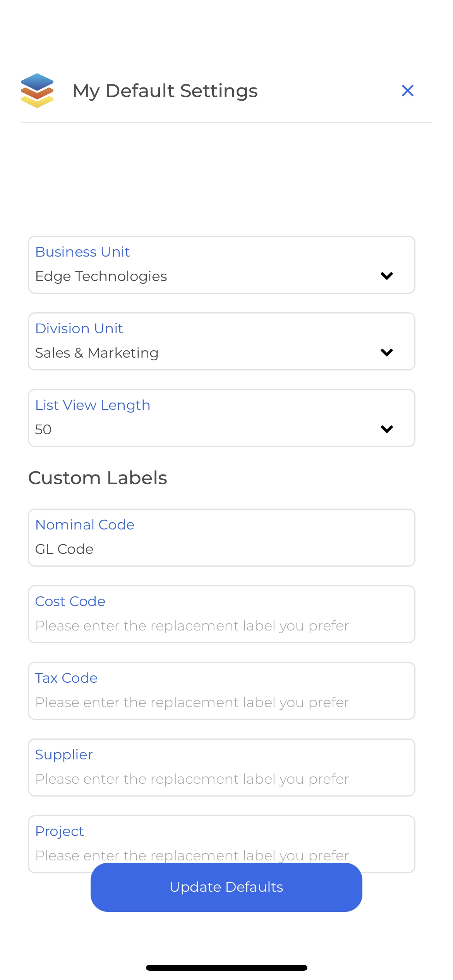Select the Edge Technologies business unit value
The height and width of the screenshot is (980, 453).
(x=101, y=276)
